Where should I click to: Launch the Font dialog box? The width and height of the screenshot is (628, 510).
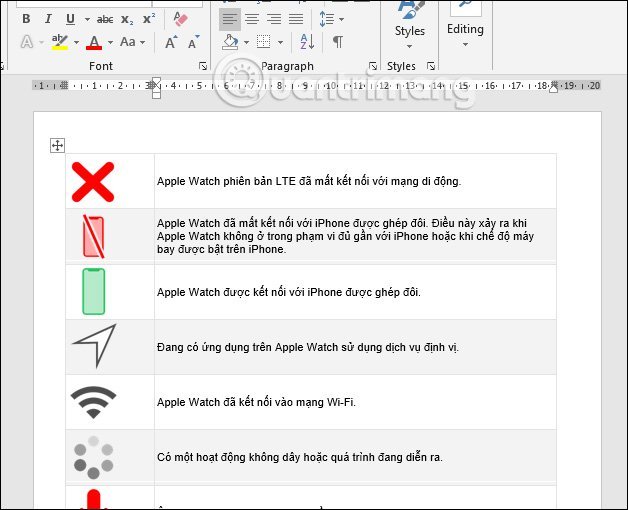203,66
